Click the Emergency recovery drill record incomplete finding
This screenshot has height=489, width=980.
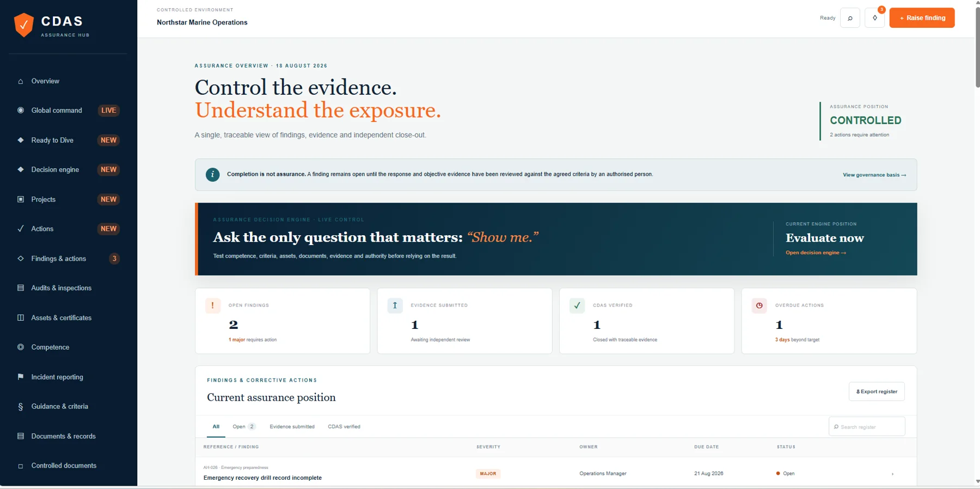click(x=262, y=478)
